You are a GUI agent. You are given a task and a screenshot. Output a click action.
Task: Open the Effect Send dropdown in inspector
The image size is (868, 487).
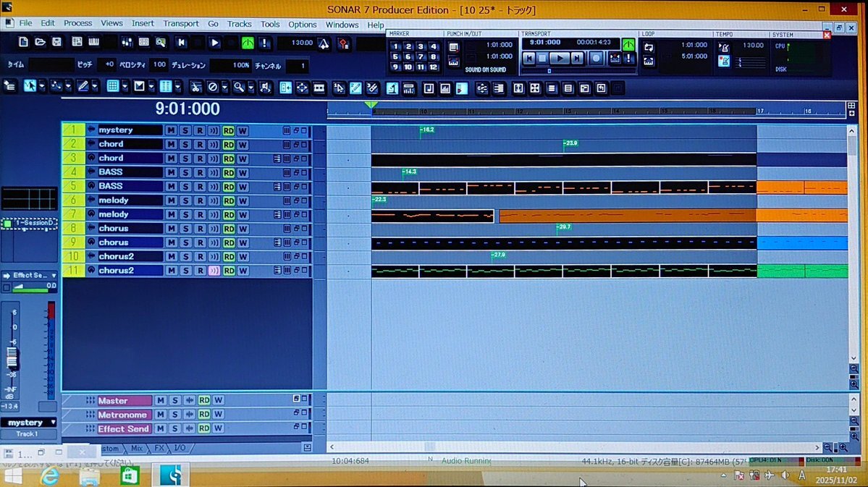coord(54,275)
